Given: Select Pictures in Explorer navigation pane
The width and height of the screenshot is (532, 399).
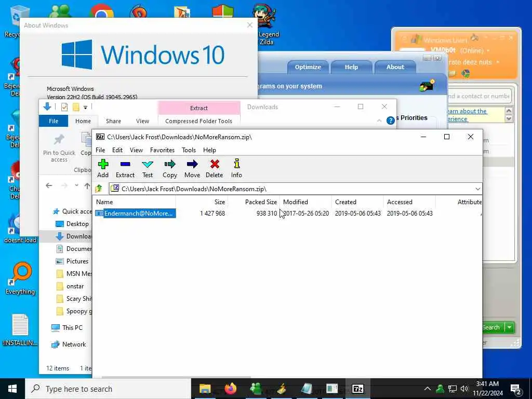Looking at the screenshot, I should coord(72,261).
